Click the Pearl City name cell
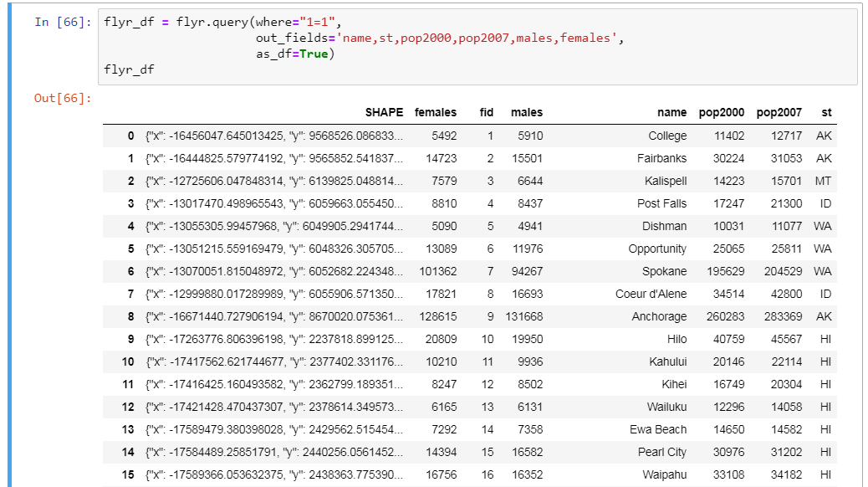Viewport: 868px width, 487px height. (x=662, y=452)
